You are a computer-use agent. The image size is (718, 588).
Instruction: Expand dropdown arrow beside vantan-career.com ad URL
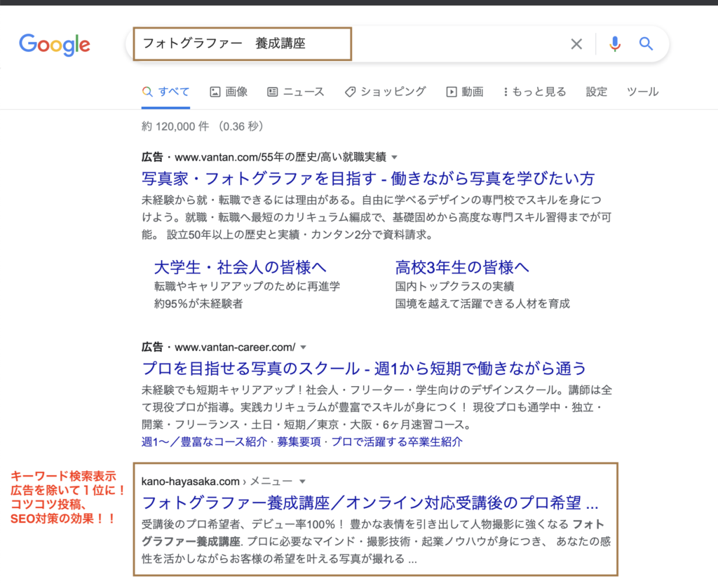(304, 347)
